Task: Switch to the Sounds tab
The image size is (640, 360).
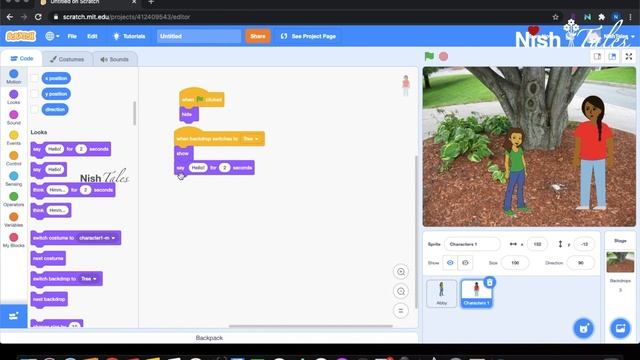Action: tap(115, 59)
